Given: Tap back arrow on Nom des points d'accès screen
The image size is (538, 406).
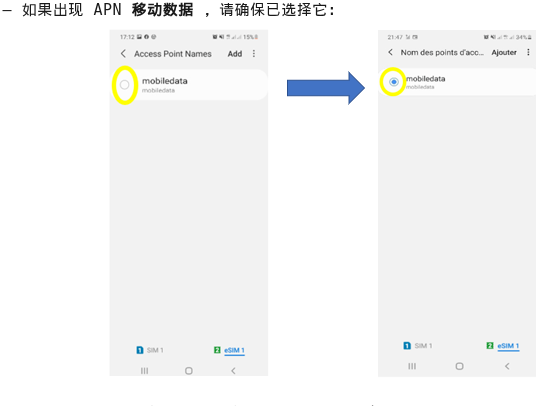Looking at the screenshot, I should (x=390, y=52).
